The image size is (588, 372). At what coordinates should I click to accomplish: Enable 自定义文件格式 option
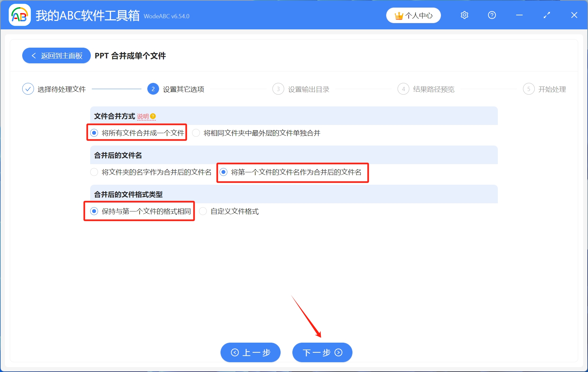tap(203, 211)
